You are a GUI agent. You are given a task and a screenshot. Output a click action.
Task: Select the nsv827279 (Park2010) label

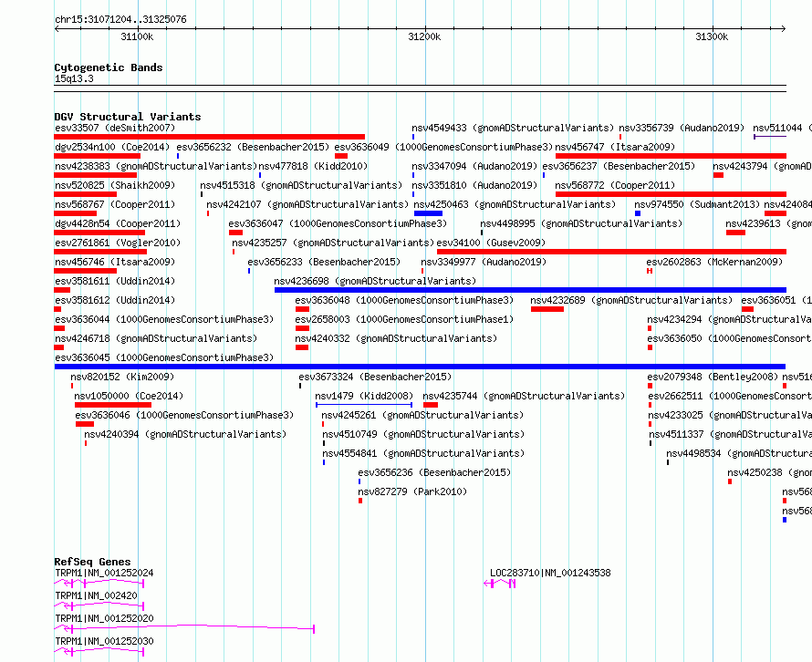(412, 491)
